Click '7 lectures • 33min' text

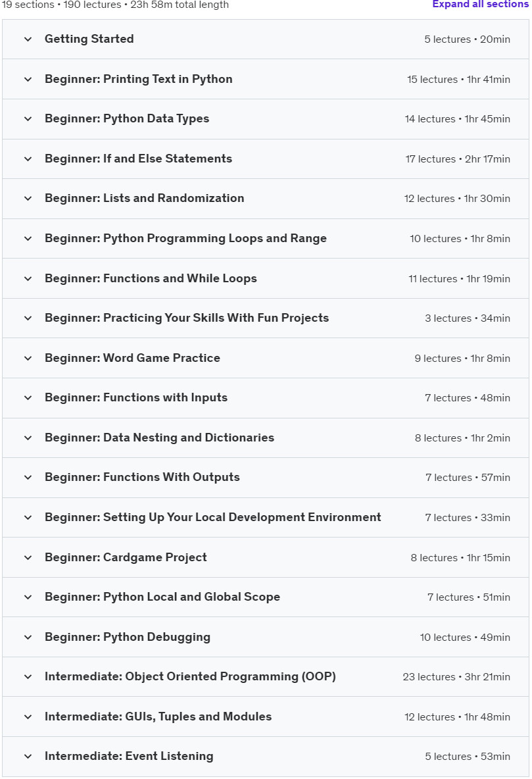coord(468,518)
